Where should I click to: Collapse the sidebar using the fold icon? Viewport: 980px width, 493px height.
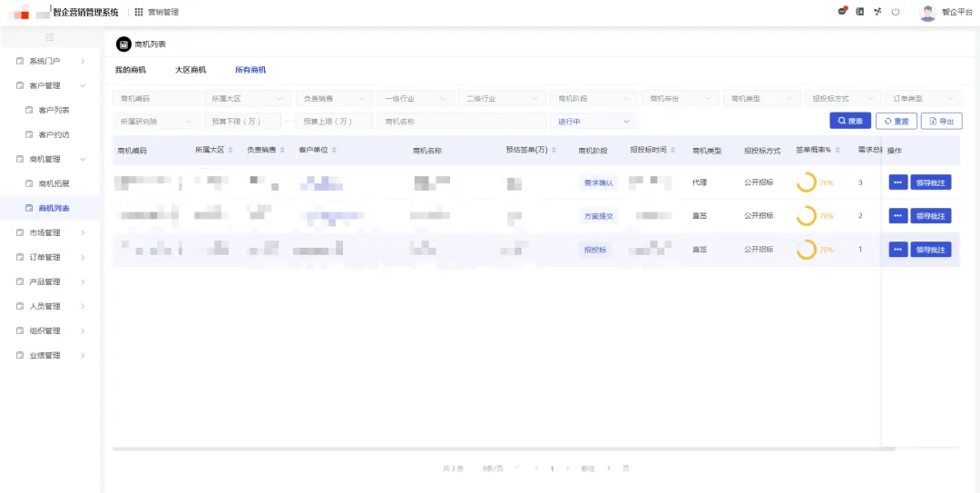tap(50, 37)
